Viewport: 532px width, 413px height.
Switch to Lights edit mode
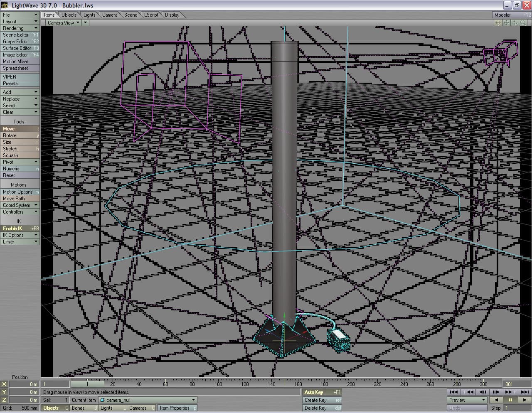click(112, 408)
